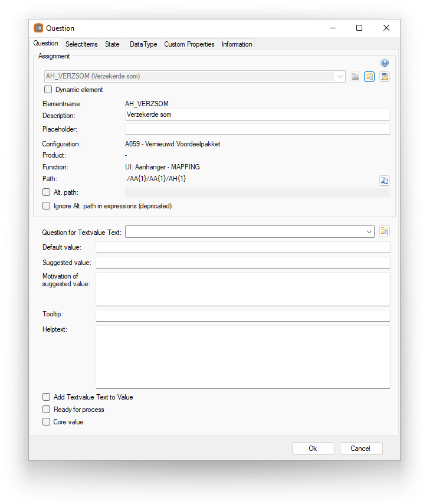Click into the Description text field
423x504 pixels.
point(257,114)
